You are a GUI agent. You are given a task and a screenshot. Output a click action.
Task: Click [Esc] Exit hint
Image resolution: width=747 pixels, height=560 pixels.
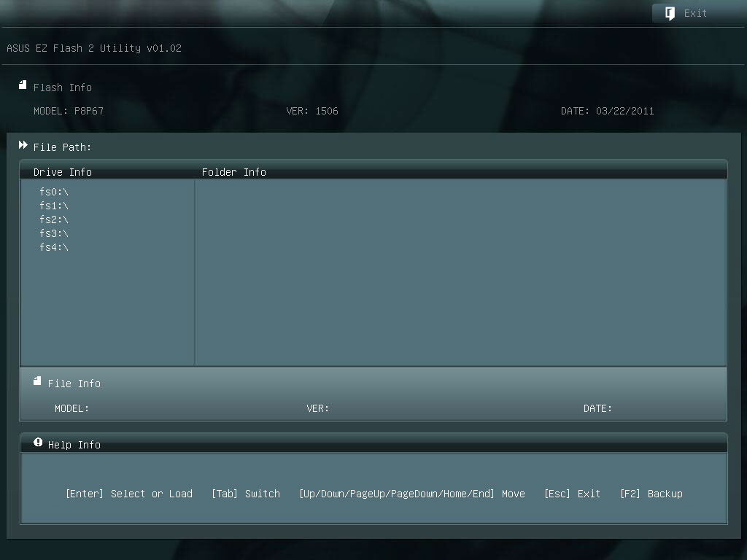click(572, 494)
